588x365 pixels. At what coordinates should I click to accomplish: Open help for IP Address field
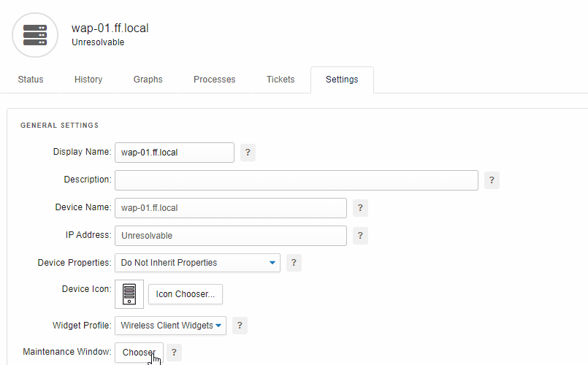[360, 236]
